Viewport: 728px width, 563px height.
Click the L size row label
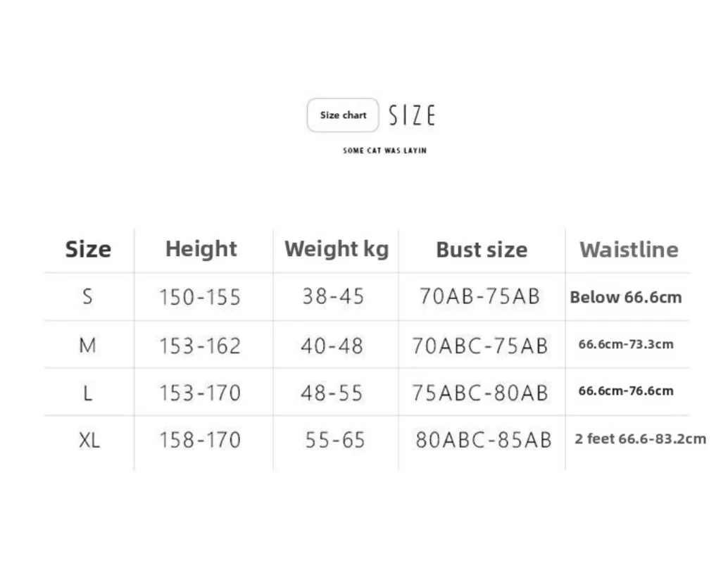click(x=87, y=392)
